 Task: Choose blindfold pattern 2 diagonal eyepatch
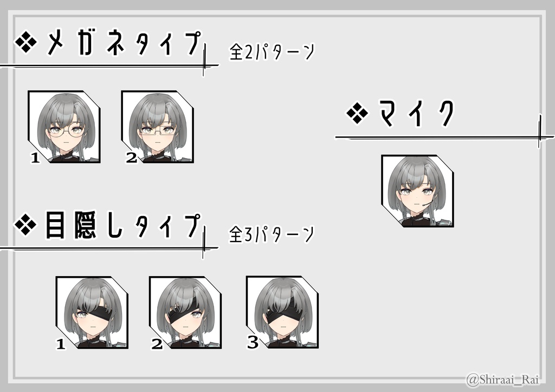coord(185,312)
